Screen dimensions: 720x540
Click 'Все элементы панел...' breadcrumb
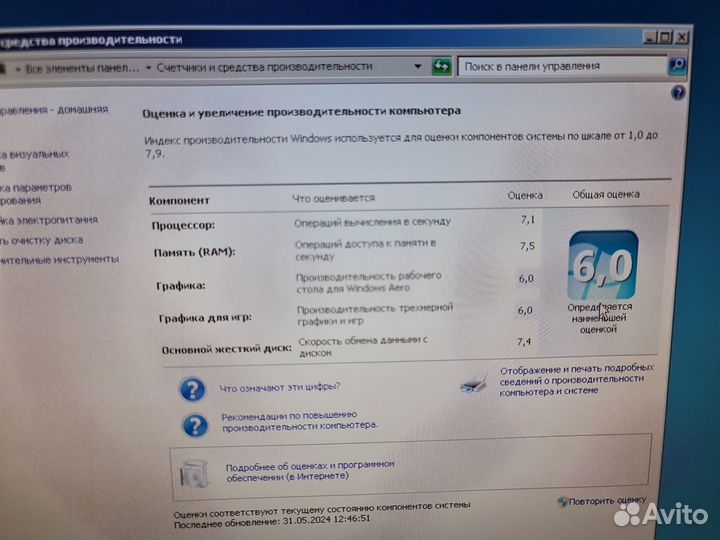click(x=82, y=68)
